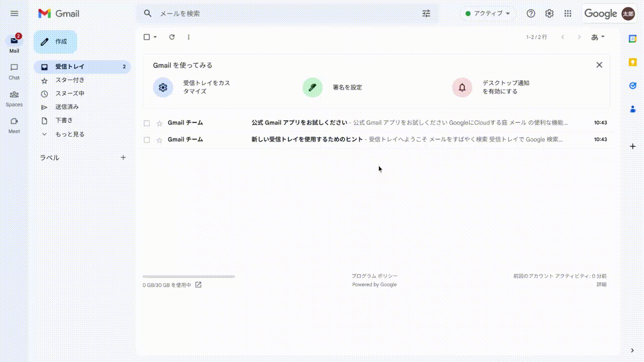Viewport: 644px width, 362px height.
Task: Customize inbox gear circle icon
Action: pyautogui.click(x=163, y=87)
